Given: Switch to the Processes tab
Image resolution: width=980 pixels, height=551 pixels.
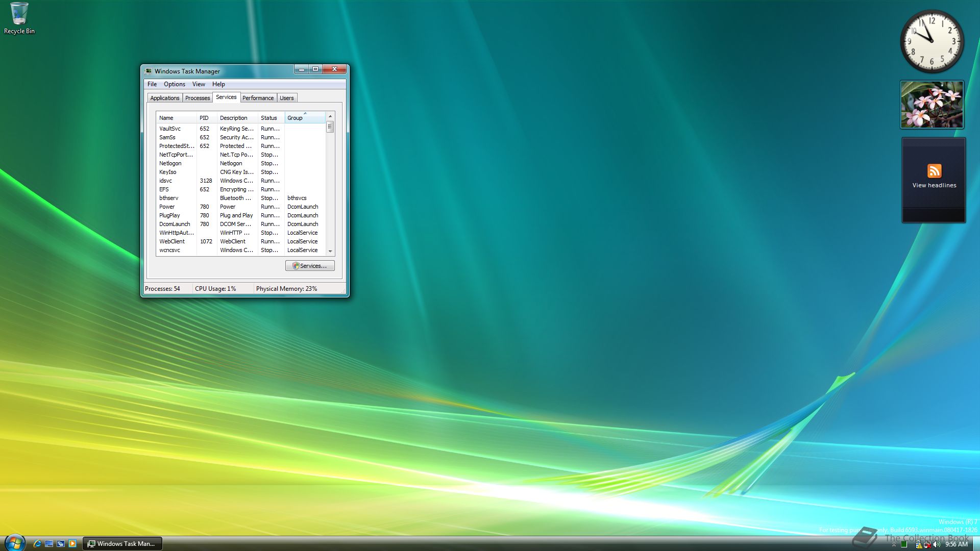Looking at the screenshot, I should [198, 98].
